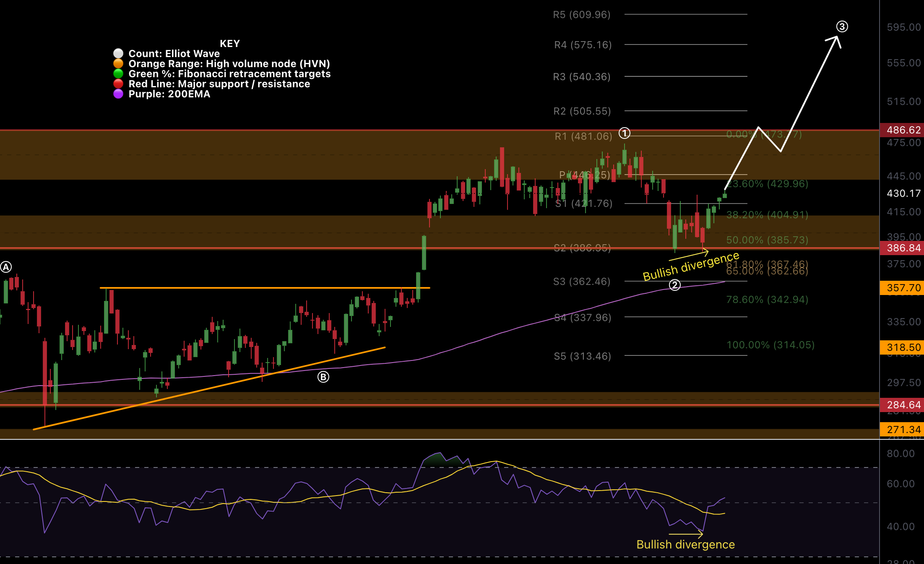Click the 430.17 current price label

tap(903, 193)
